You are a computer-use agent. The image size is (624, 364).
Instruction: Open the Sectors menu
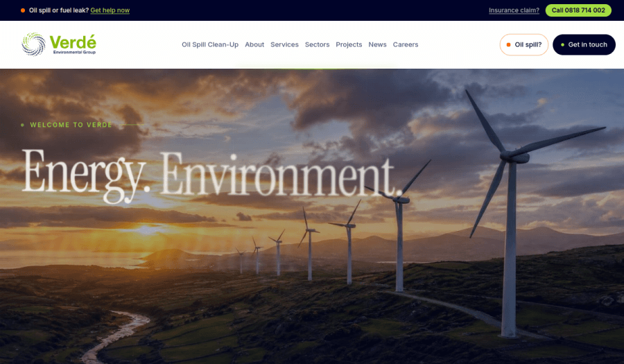317,44
